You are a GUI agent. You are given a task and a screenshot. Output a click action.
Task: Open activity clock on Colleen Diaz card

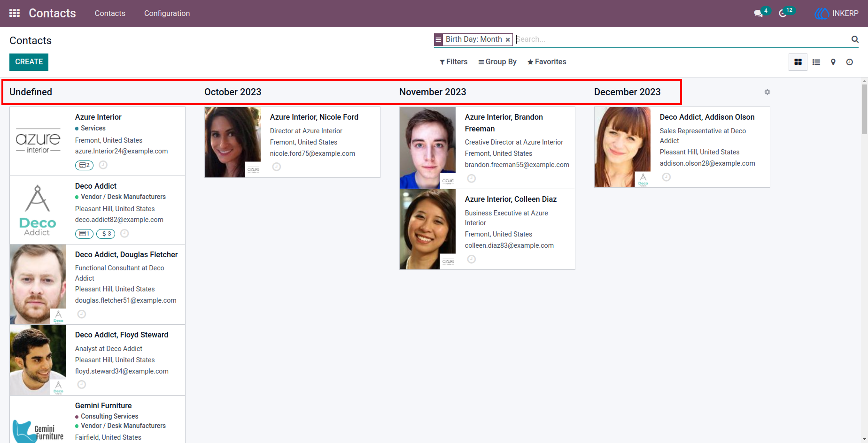click(472, 259)
